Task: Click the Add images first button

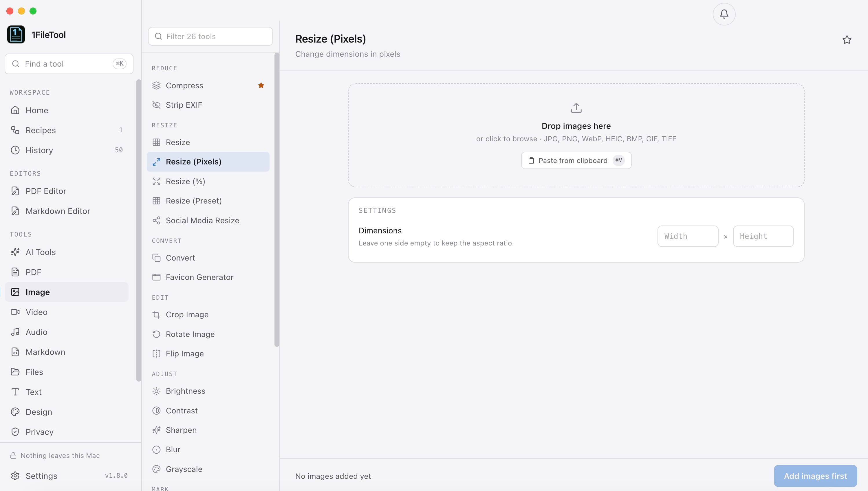Action: (x=815, y=476)
